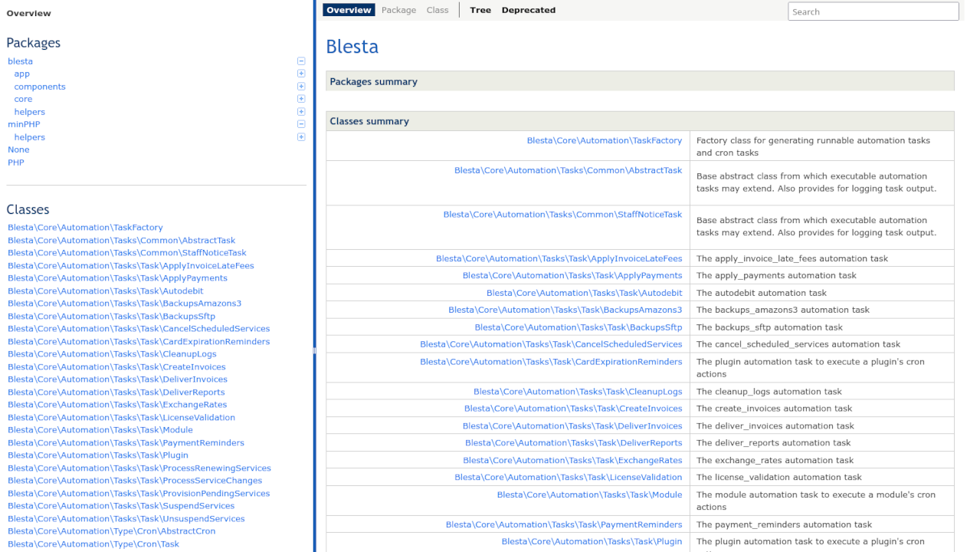Open TaskFactory class in summary table
Screen dimensions: 980x552
click(604, 140)
